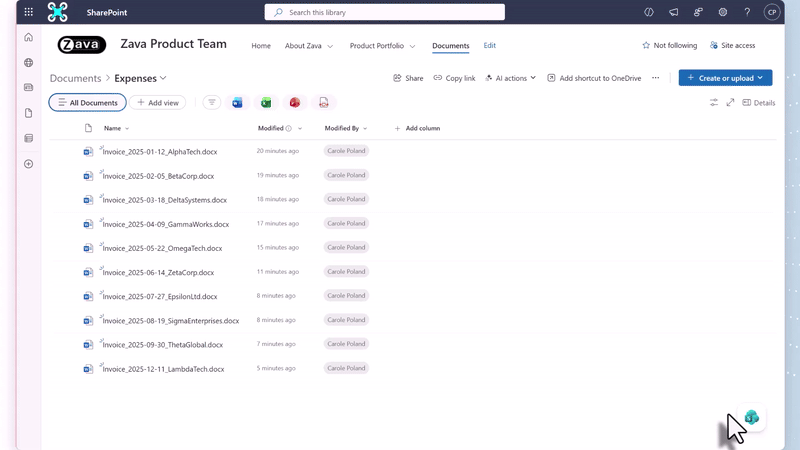Open the Settings gear icon
The height and width of the screenshot is (450, 800).
click(722, 12)
